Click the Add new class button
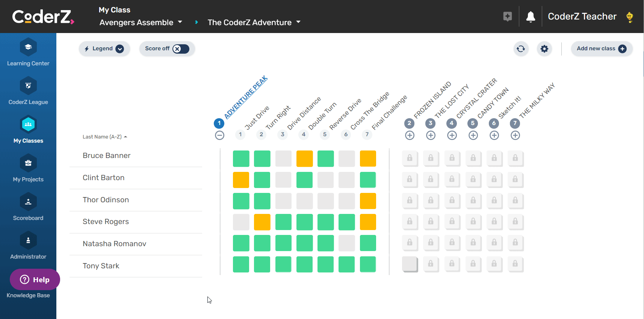Viewport: 644px width, 319px height. tap(601, 49)
